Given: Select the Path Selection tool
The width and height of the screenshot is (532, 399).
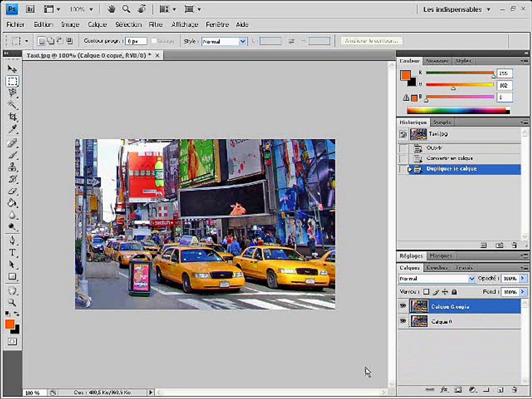Looking at the screenshot, I should click(13, 264).
